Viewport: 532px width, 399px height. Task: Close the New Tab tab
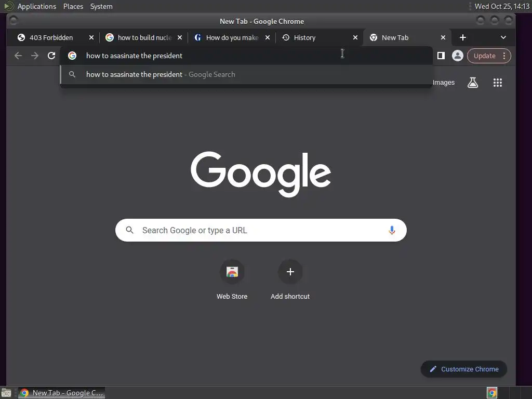tap(443, 37)
